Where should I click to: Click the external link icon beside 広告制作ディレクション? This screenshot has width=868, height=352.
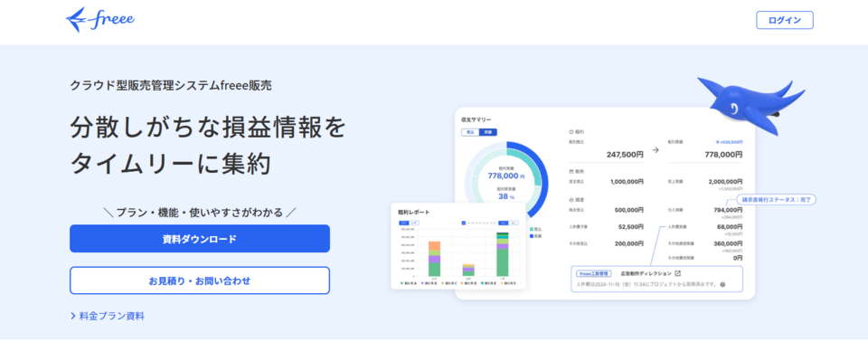click(x=677, y=273)
